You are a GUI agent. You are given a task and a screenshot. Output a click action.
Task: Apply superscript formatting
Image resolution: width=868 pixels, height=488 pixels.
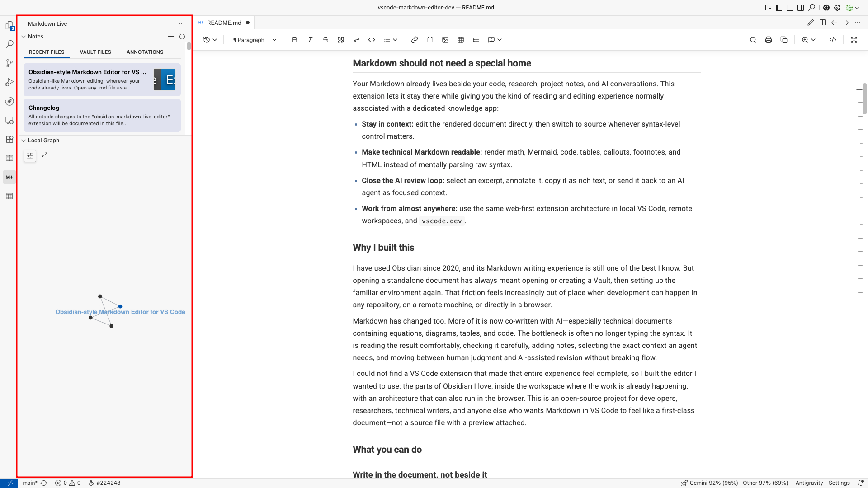356,40
